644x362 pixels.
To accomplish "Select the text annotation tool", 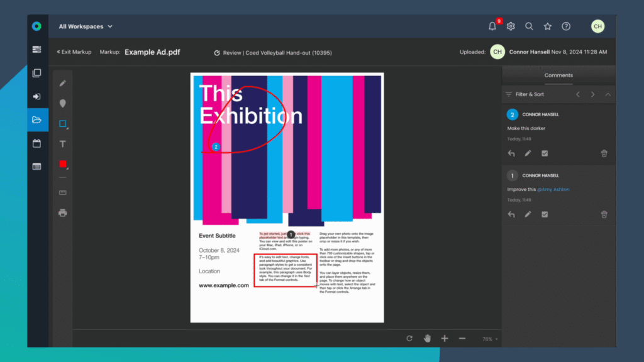I will tap(62, 144).
